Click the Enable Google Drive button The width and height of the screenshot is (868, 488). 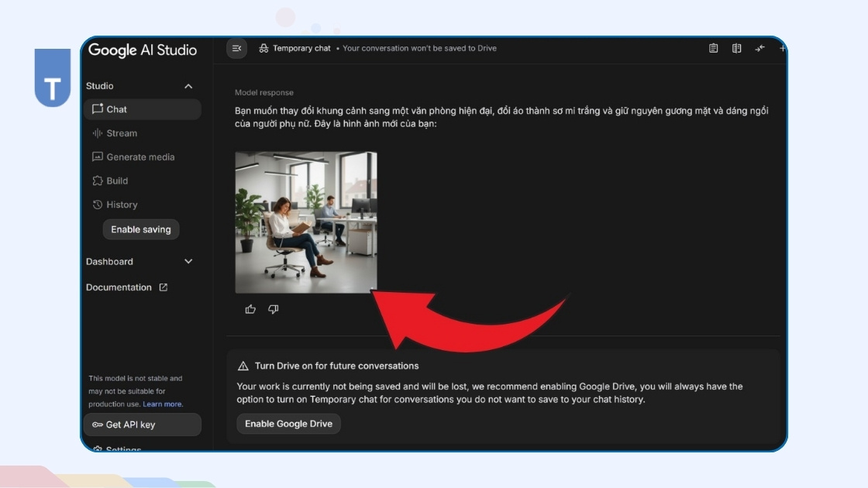click(288, 424)
